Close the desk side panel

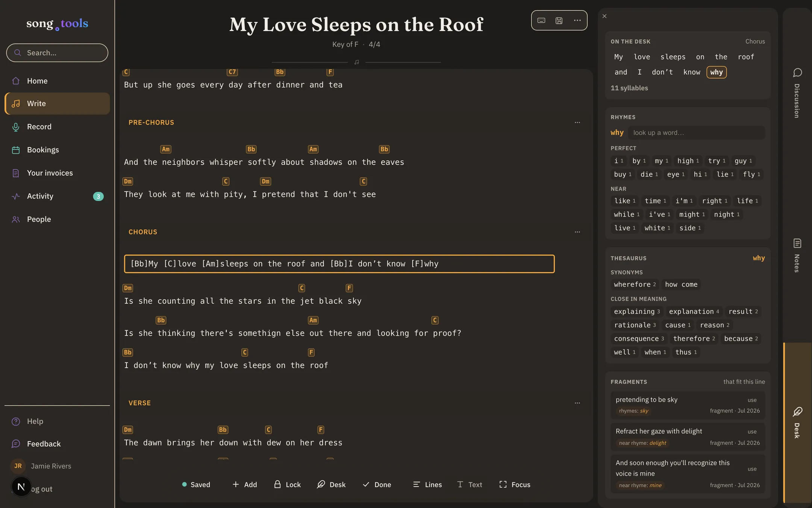(604, 16)
